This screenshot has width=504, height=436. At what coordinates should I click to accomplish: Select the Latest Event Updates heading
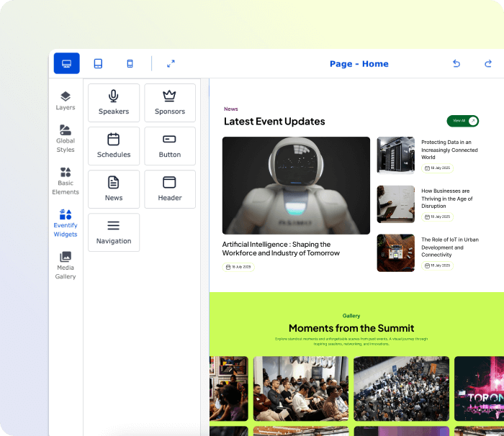coord(274,122)
